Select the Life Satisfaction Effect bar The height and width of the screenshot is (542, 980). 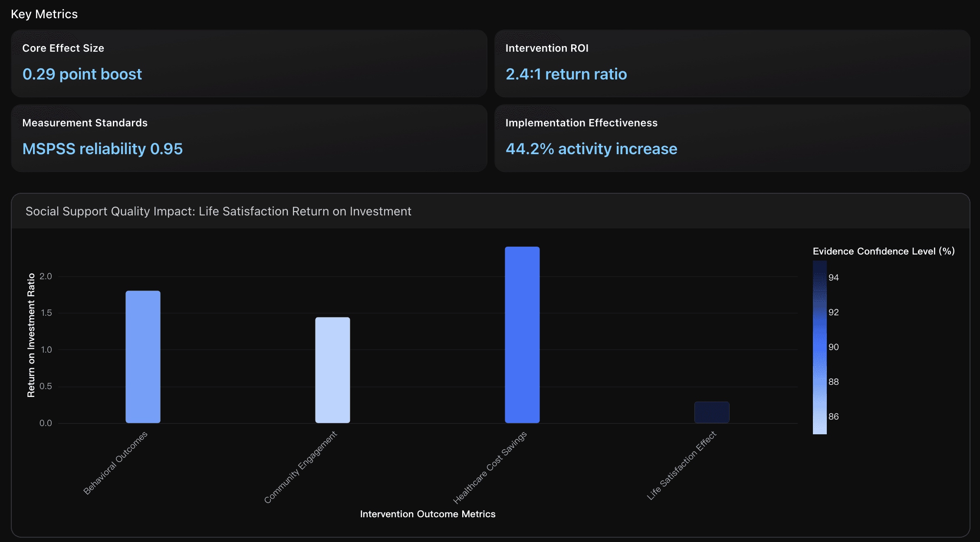[712, 412]
